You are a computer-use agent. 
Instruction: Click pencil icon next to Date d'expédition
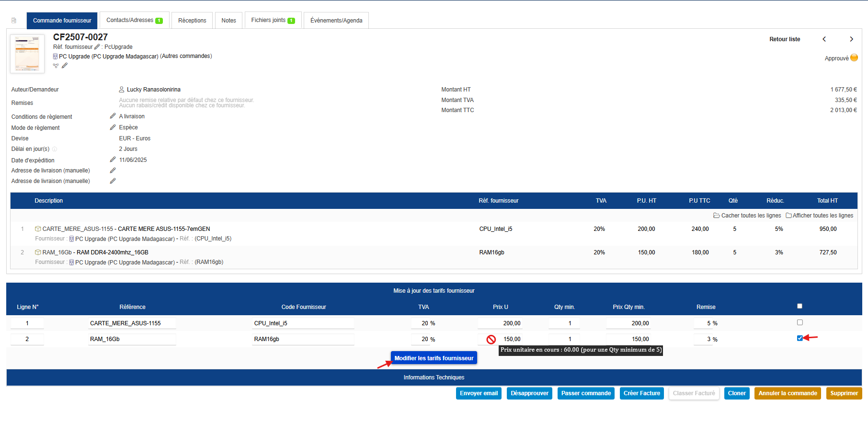point(113,160)
